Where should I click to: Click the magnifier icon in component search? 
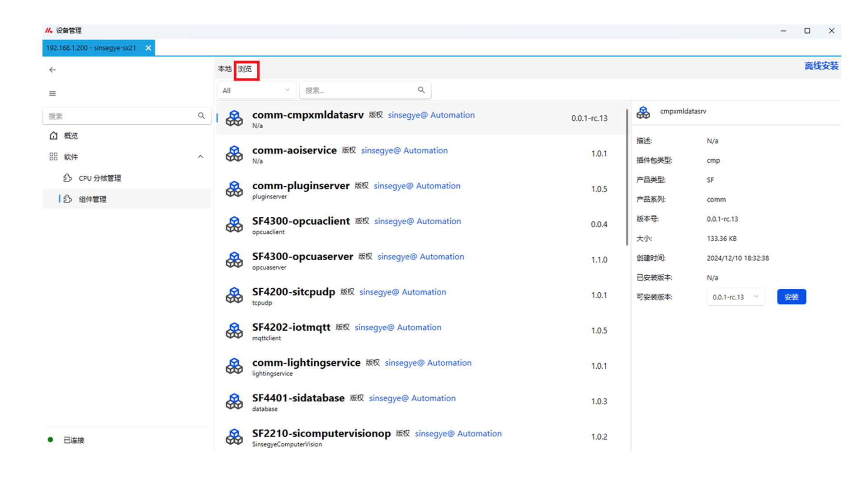(x=421, y=90)
